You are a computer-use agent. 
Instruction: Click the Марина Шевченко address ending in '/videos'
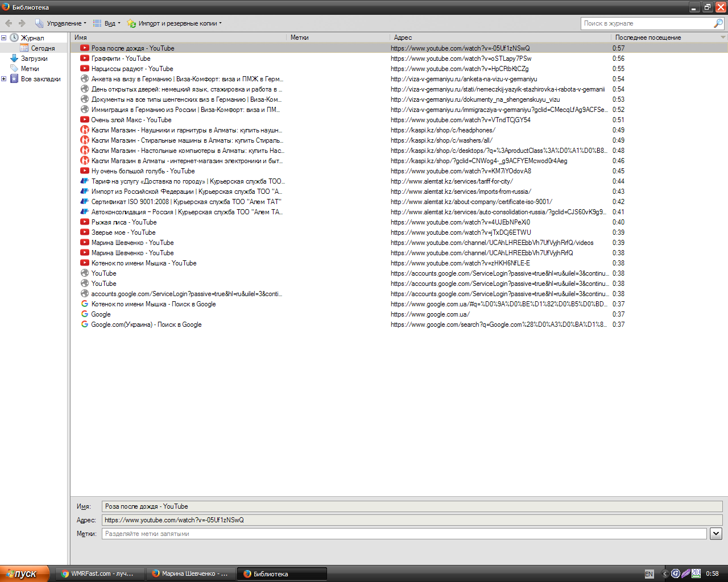[492, 243]
